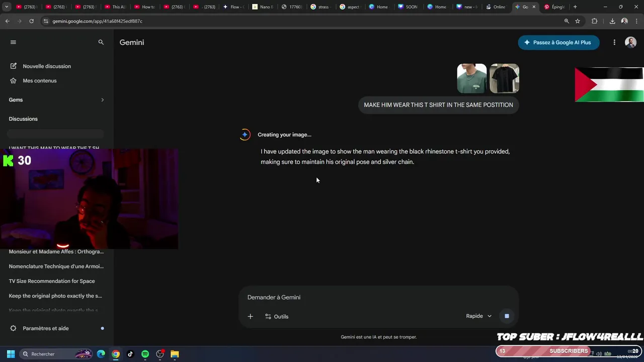644x362 pixels.
Task: Open the three-dot options menu in header
Action: point(614,42)
